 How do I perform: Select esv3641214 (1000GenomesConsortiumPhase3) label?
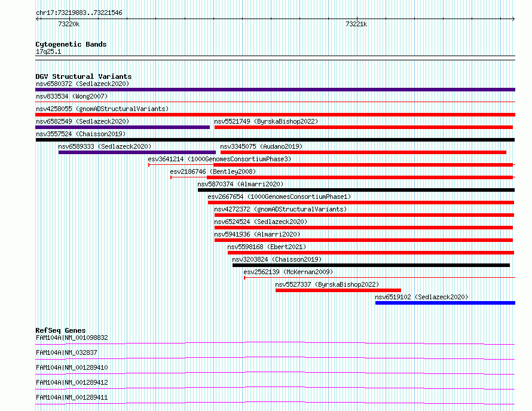[x=219, y=159]
